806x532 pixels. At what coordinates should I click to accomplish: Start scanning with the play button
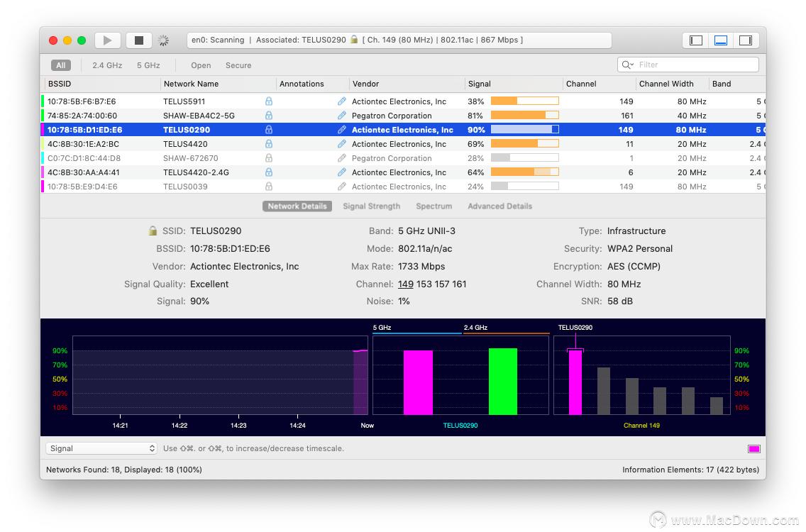[x=107, y=40]
